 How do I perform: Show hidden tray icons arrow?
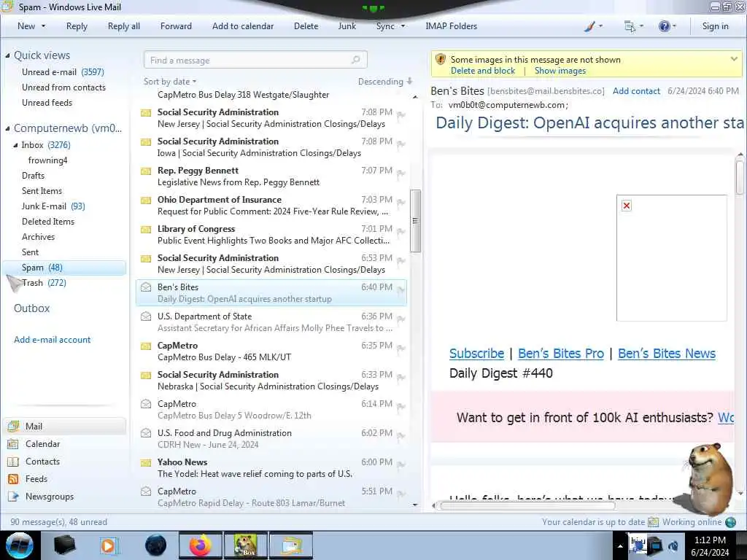click(x=620, y=546)
